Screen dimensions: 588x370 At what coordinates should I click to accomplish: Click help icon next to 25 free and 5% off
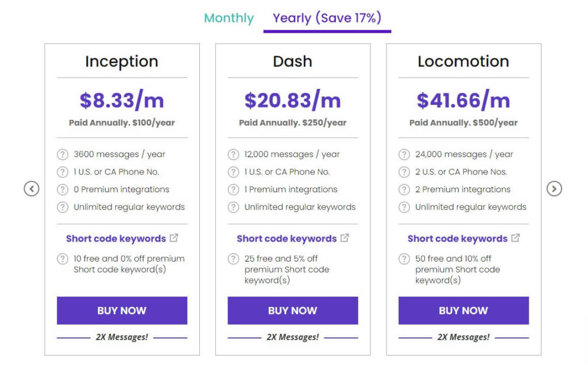coord(233,259)
